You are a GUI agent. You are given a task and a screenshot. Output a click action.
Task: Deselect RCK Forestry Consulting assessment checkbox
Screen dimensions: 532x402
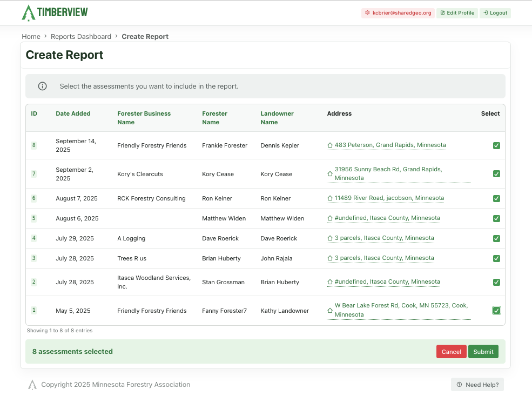tap(496, 198)
